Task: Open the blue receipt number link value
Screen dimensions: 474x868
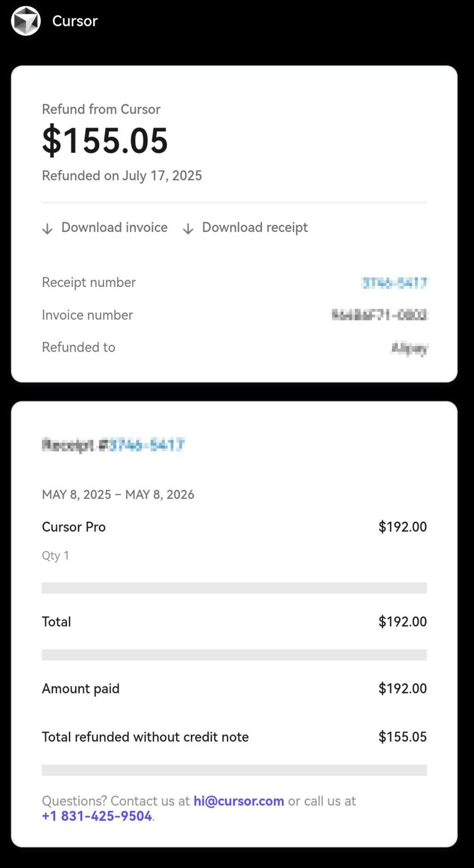Action: (x=394, y=283)
